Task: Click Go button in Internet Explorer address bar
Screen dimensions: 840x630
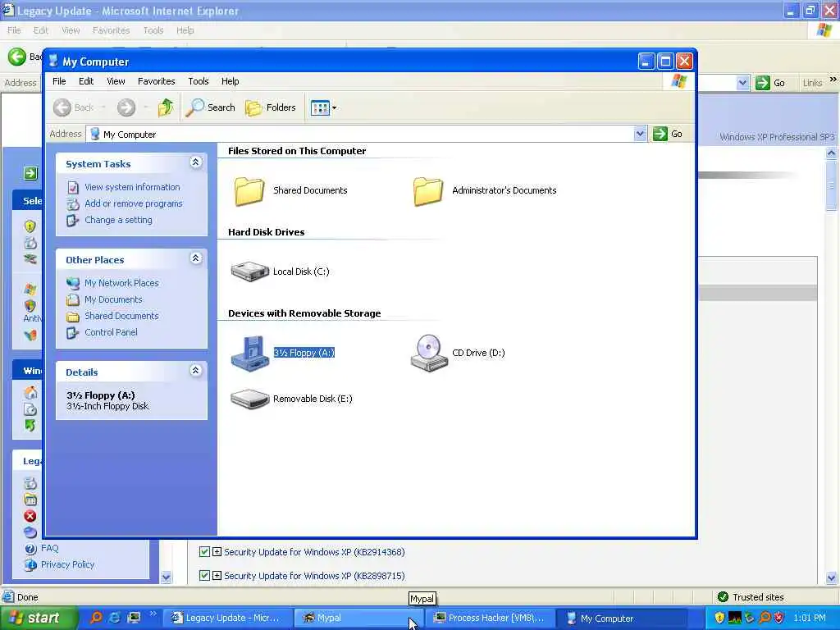Action: [770, 83]
